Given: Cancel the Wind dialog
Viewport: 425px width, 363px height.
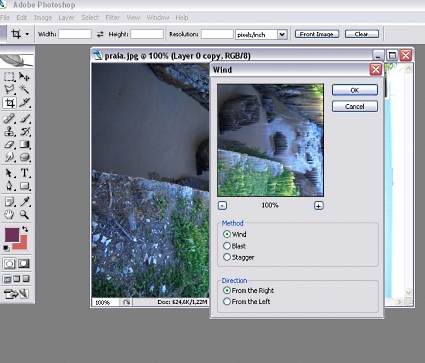Looking at the screenshot, I should tap(355, 106).
